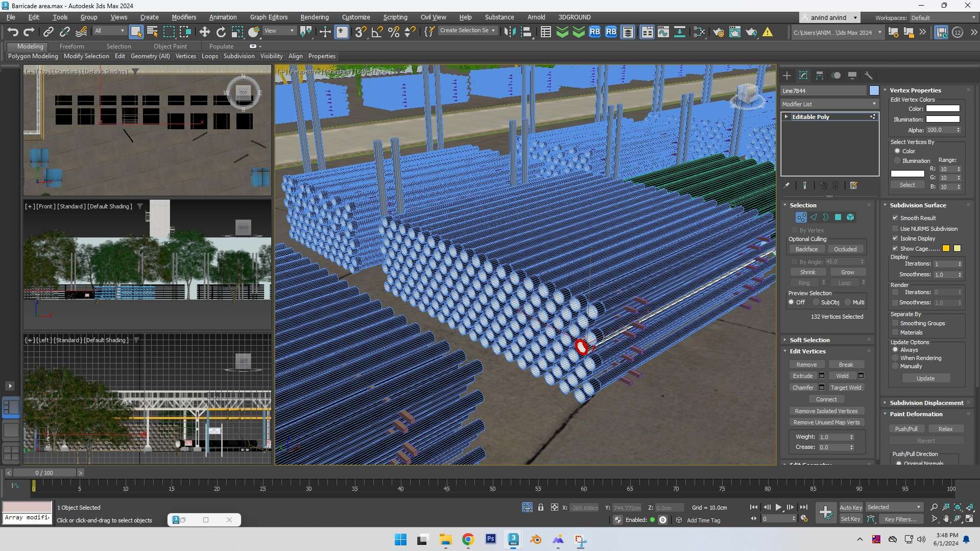Select the Select and Move tool
980x551 pixels.
[204, 31]
